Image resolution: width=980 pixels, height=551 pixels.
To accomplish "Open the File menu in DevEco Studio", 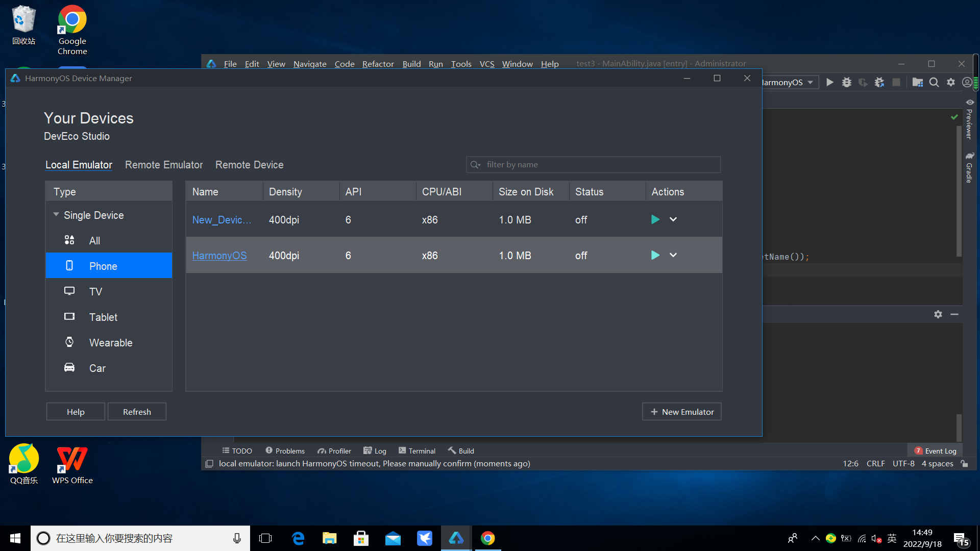I will point(230,64).
